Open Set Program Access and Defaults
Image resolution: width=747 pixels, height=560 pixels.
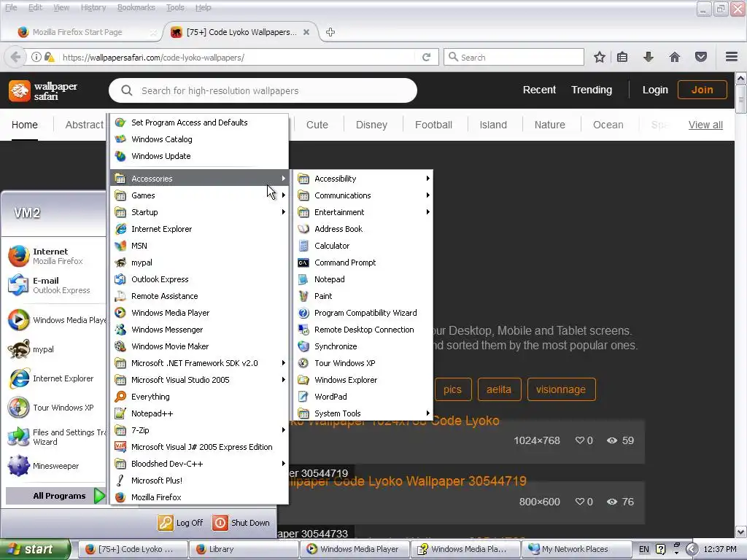(x=199, y=122)
